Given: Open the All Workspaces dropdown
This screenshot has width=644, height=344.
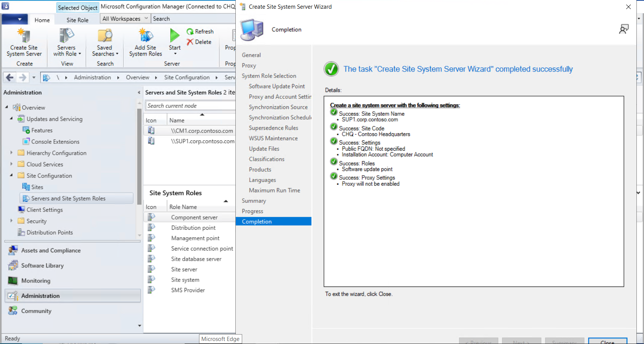Looking at the screenshot, I should [125, 19].
